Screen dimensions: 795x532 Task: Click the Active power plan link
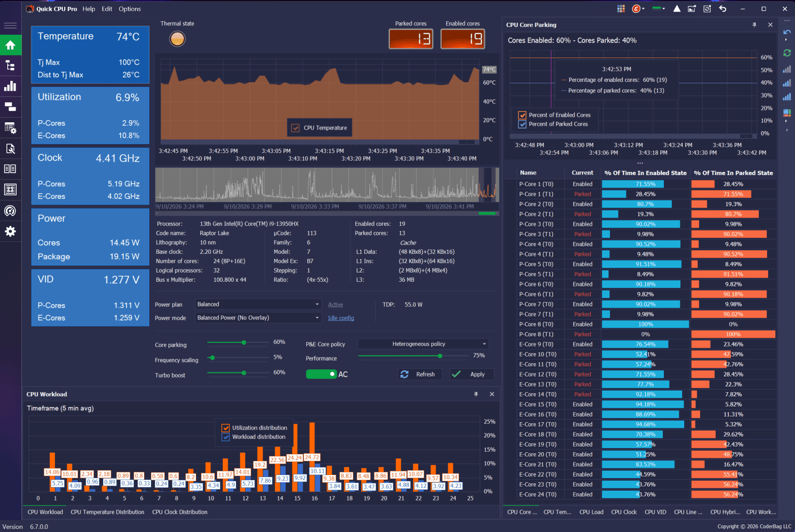coord(335,305)
